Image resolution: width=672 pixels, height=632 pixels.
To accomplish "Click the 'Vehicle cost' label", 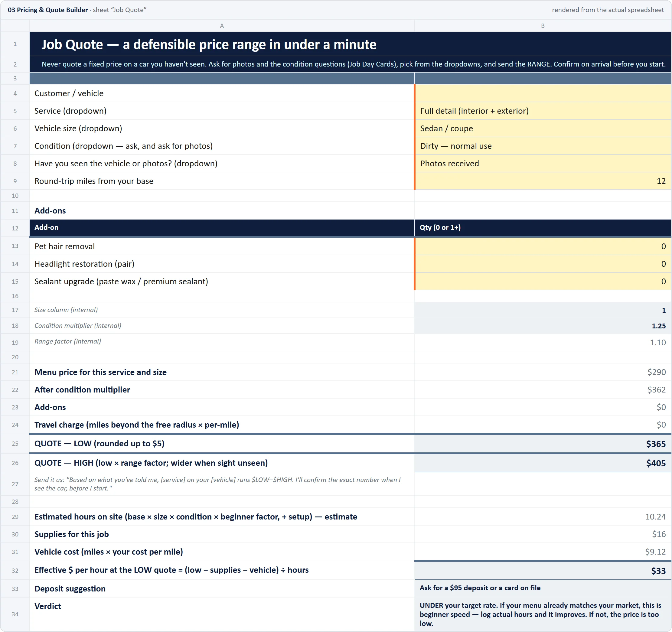I will [109, 552].
